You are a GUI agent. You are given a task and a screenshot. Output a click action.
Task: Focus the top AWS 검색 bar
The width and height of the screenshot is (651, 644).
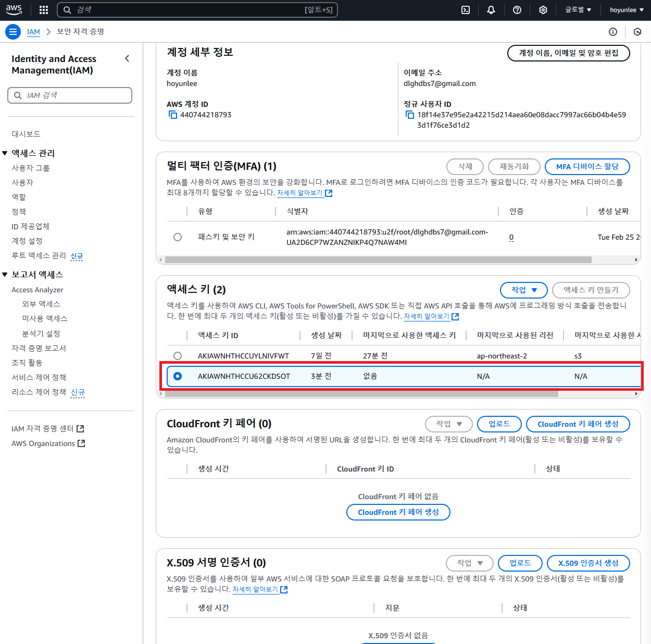(197, 10)
